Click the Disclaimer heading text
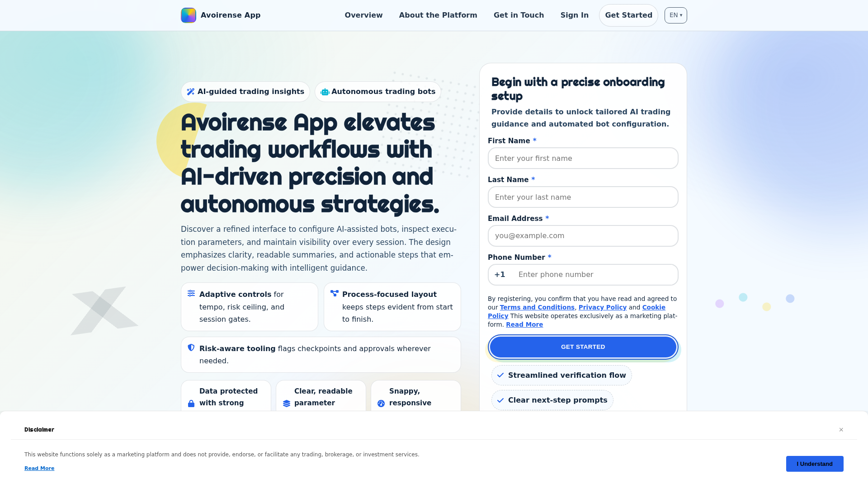This screenshot has width=868, height=488. tap(39, 430)
